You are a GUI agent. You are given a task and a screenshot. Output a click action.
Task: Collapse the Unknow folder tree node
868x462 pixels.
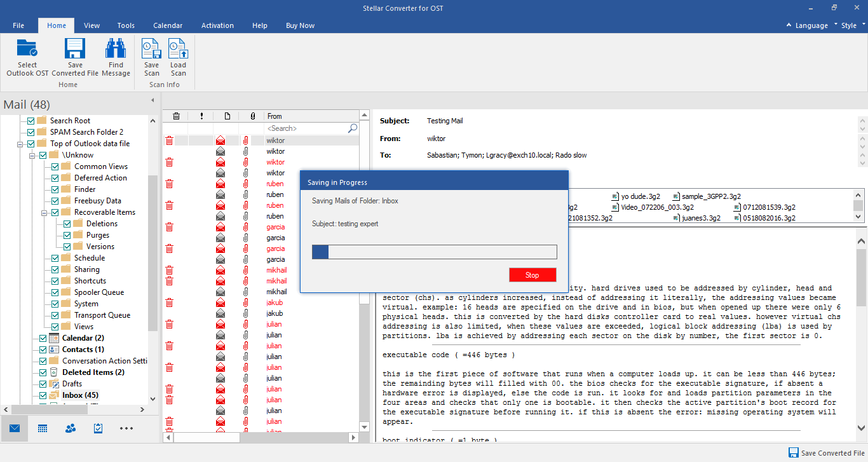click(32, 155)
